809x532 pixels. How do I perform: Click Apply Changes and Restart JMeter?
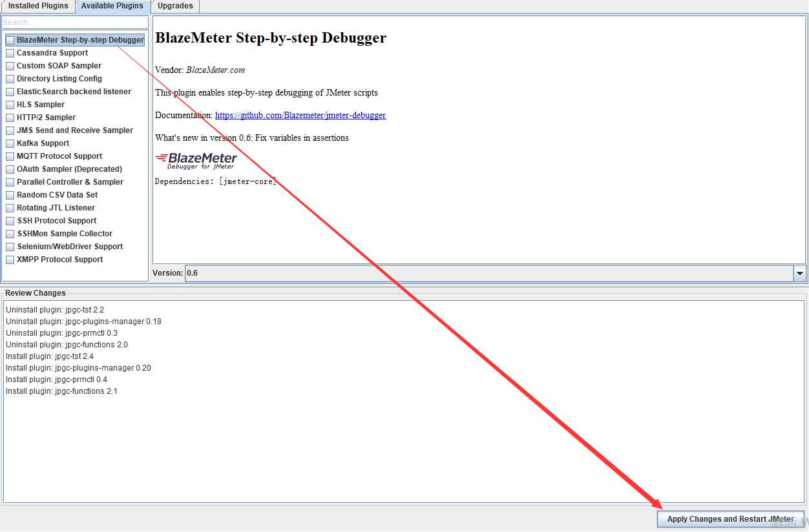[731, 519]
